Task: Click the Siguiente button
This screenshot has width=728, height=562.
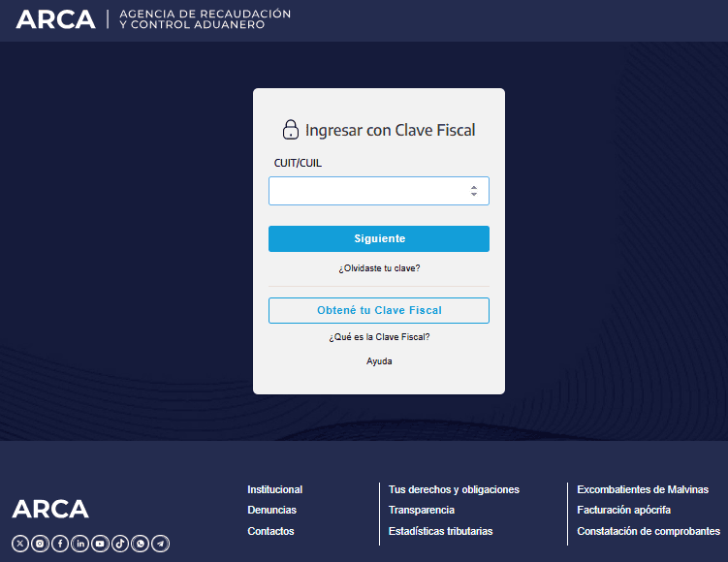Action: coord(379,238)
